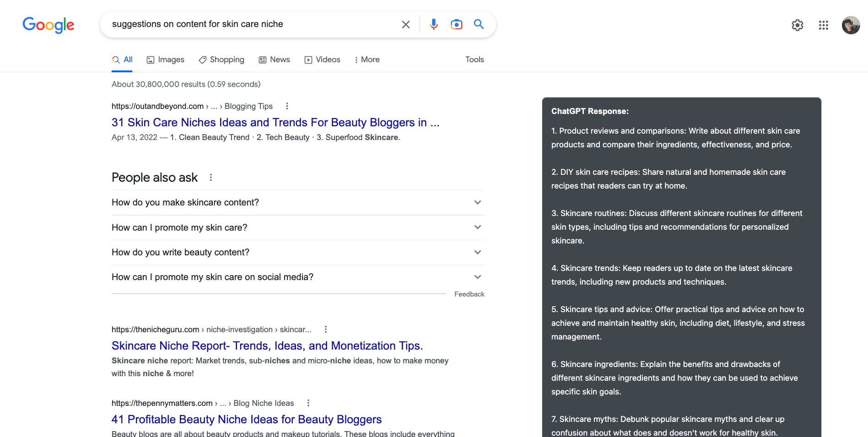Switch to the News tab

[274, 59]
